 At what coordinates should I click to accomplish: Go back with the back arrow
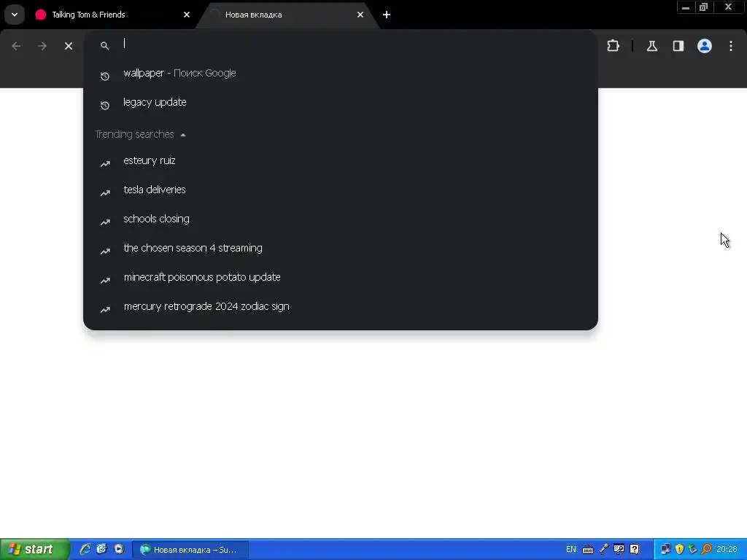[x=16, y=46]
